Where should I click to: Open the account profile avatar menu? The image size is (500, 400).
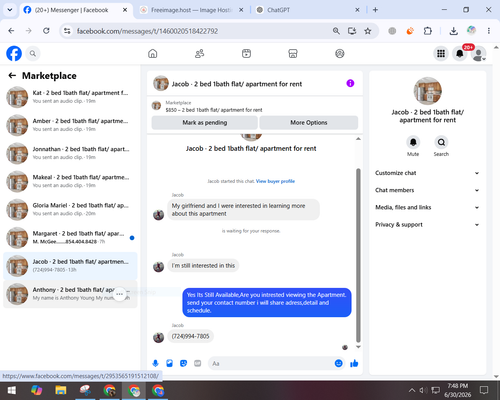click(478, 54)
